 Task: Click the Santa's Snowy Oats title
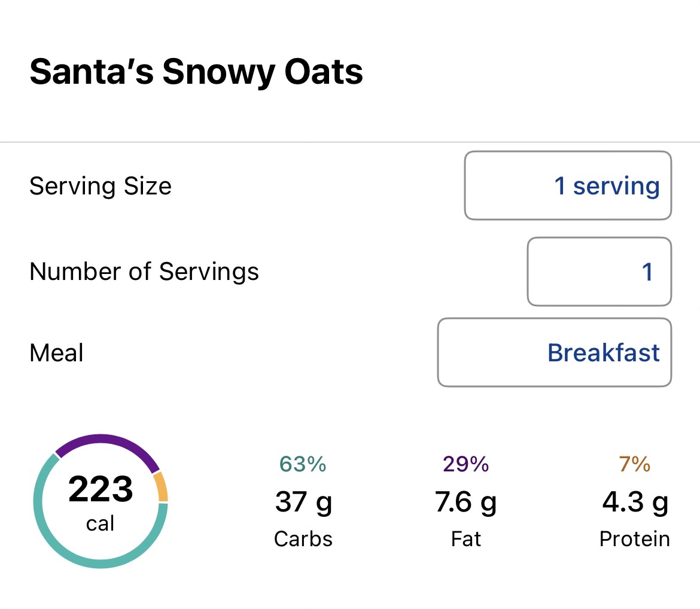[196, 72]
